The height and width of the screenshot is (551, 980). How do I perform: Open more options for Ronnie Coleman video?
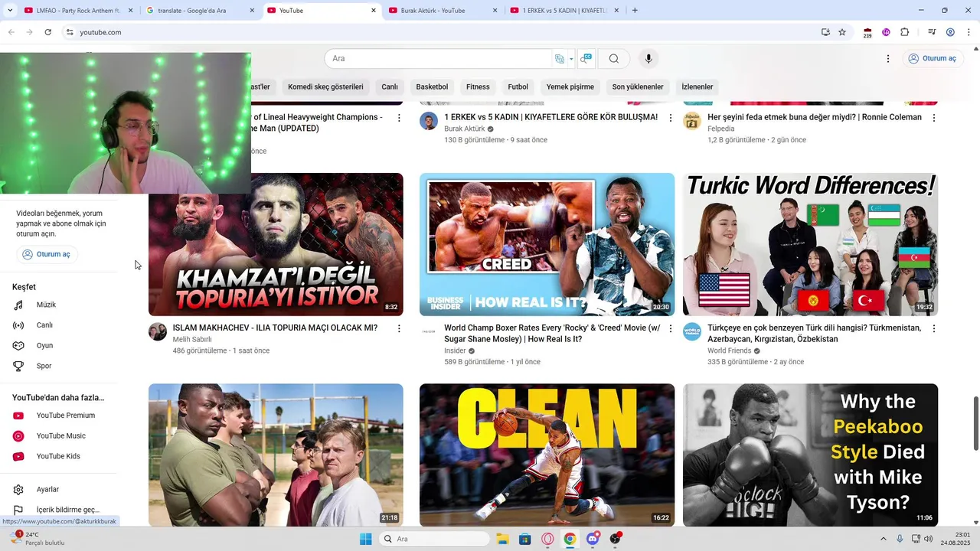coord(933,118)
